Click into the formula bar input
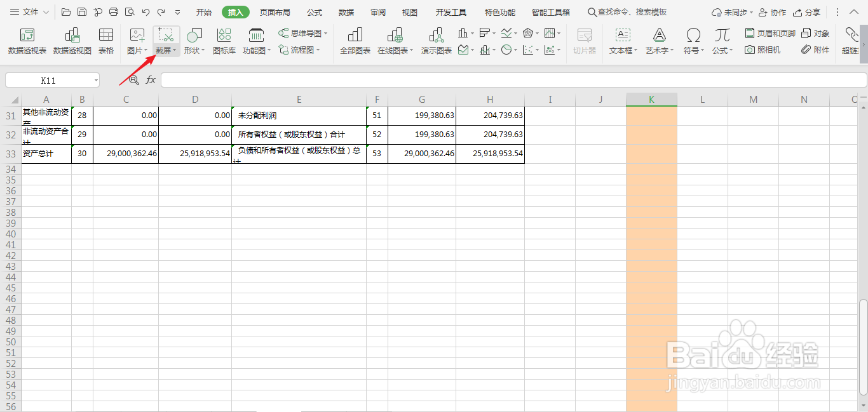 tap(513, 80)
